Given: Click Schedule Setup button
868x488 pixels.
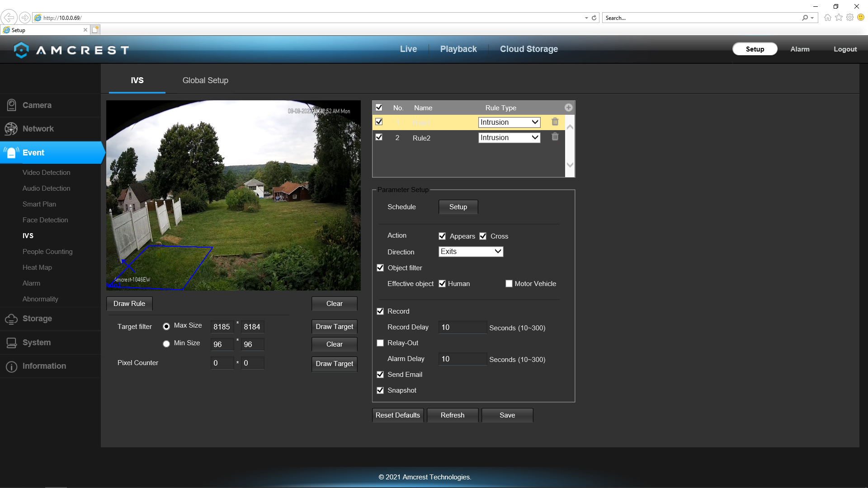Looking at the screenshot, I should pyautogui.click(x=458, y=207).
